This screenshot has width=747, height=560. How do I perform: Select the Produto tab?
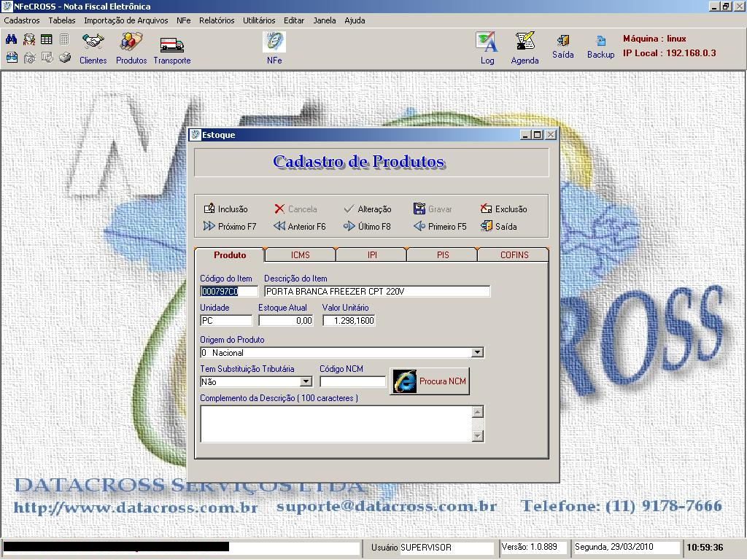coord(230,254)
